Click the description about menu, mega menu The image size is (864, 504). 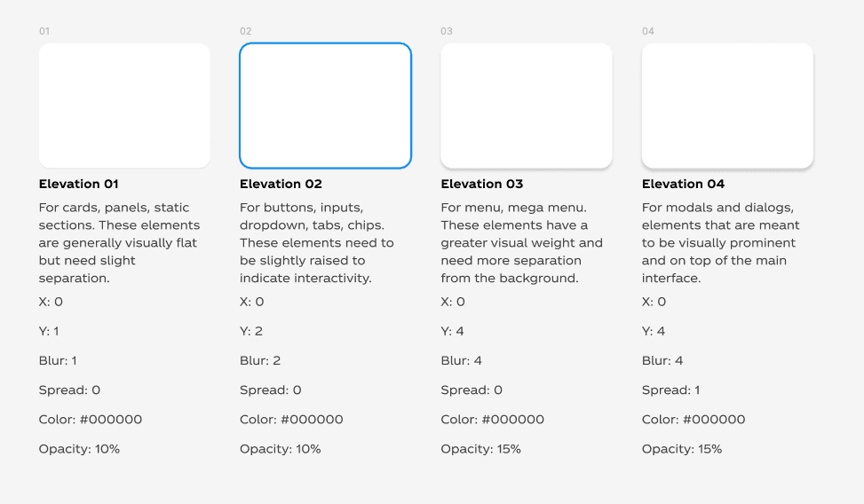pyautogui.click(x=522, y=243)
